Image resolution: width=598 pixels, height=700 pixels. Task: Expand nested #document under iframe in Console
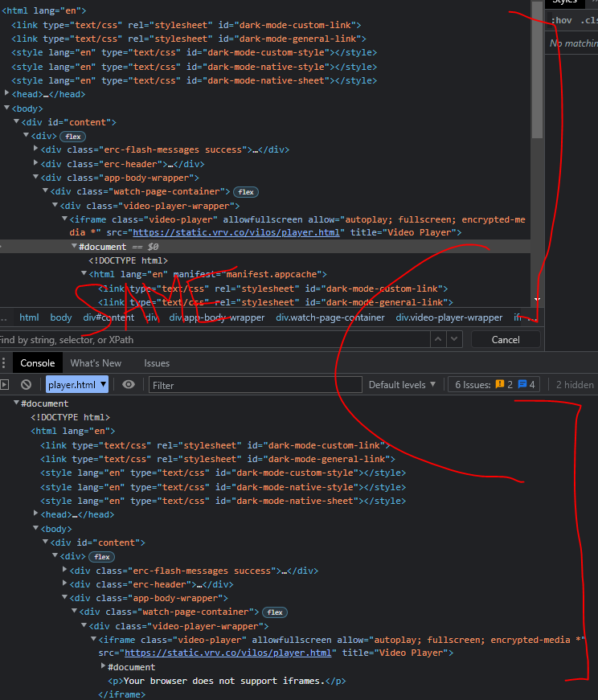pyautogui.click(x=103, y=666)
